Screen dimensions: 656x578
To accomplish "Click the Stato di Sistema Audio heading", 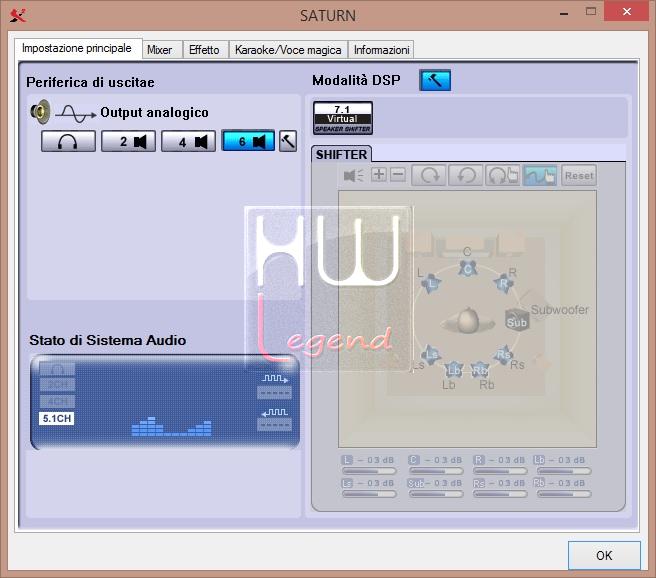I will tap(108, 340).
